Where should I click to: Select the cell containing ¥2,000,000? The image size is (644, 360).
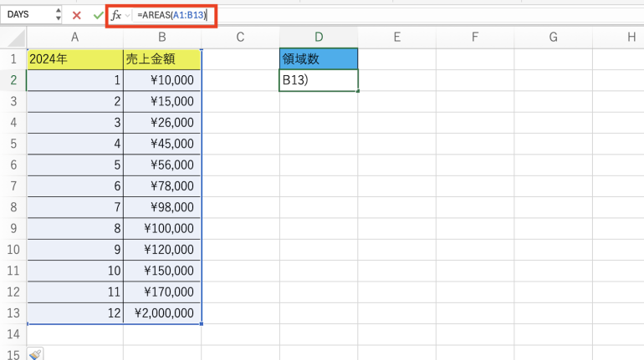[162, 313]
